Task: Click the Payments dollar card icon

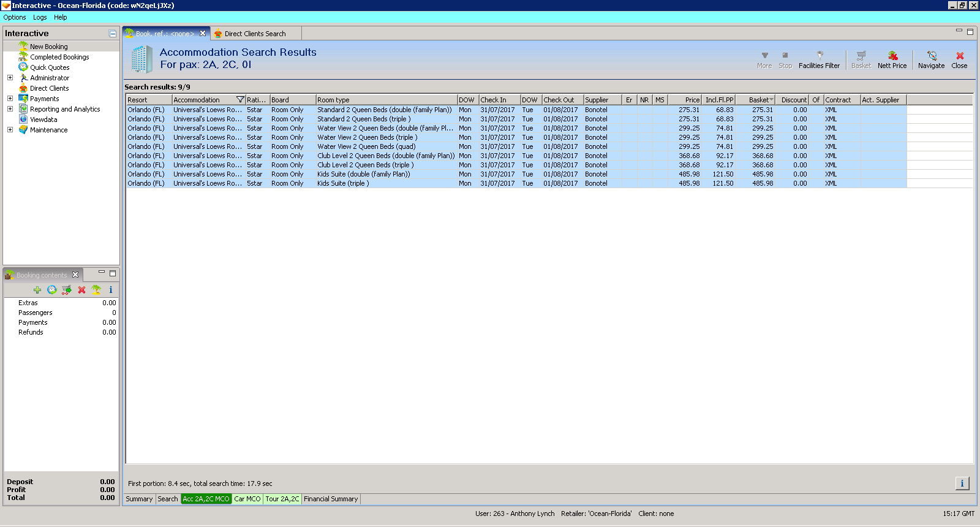Action: (x=23, y=98)
